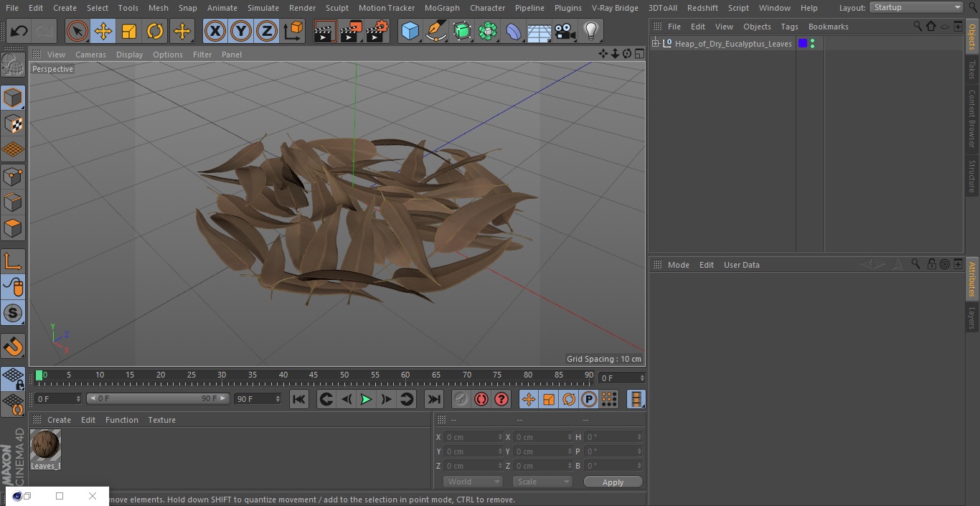The width and height of the screenshot is (980, 506).
Task: Switch to the Content Browser tab
Action: coord(972,118)
